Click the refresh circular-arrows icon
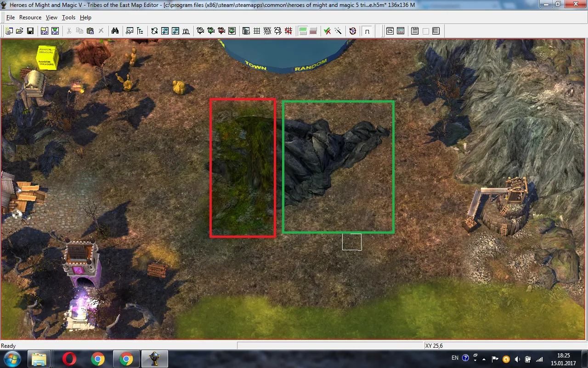The image size is (588, 368). [x=154, y=31]
